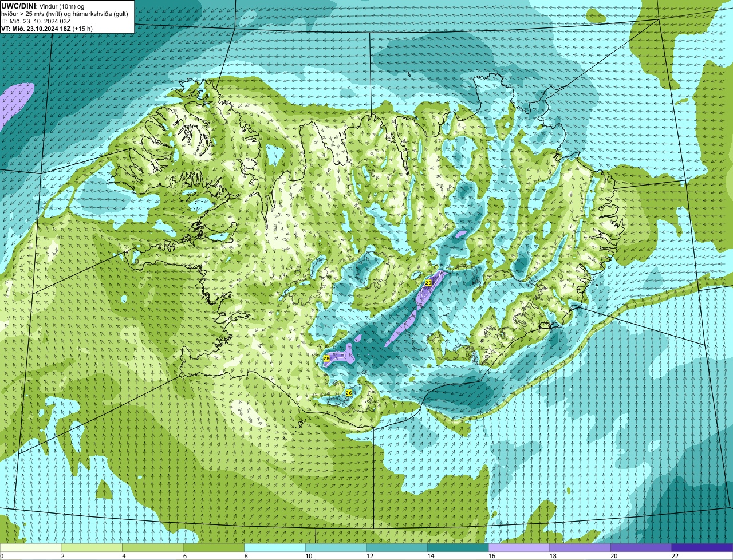
Task: Click the legend scale value 16
Action: (492, 556)
